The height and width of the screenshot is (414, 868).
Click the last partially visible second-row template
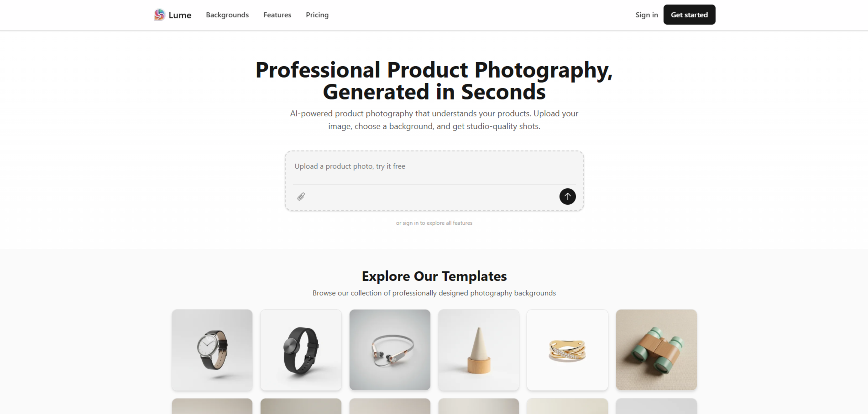(x=656, y=406)
